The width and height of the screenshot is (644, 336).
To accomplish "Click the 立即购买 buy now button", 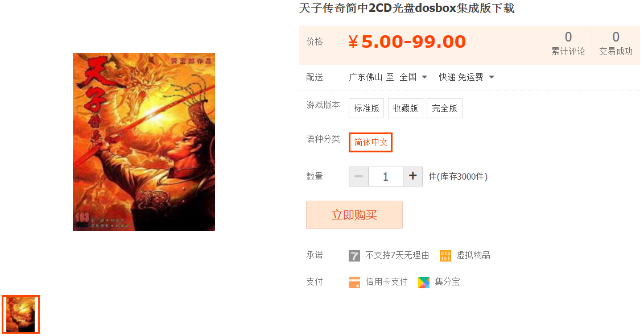I will [x=354, y=215].
